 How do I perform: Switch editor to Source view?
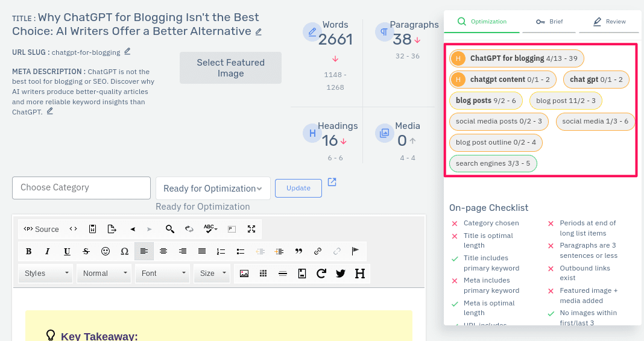(x=41, y=229)
